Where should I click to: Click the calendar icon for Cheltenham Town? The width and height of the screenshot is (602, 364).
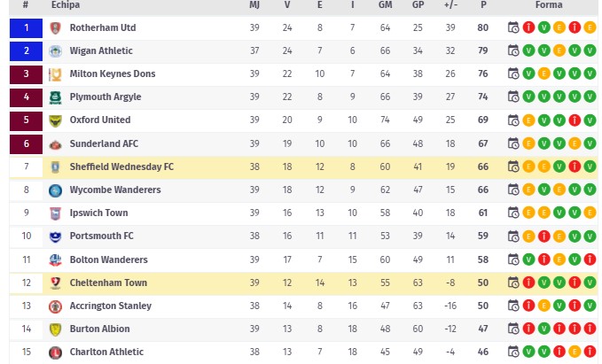tap(513, 283)
